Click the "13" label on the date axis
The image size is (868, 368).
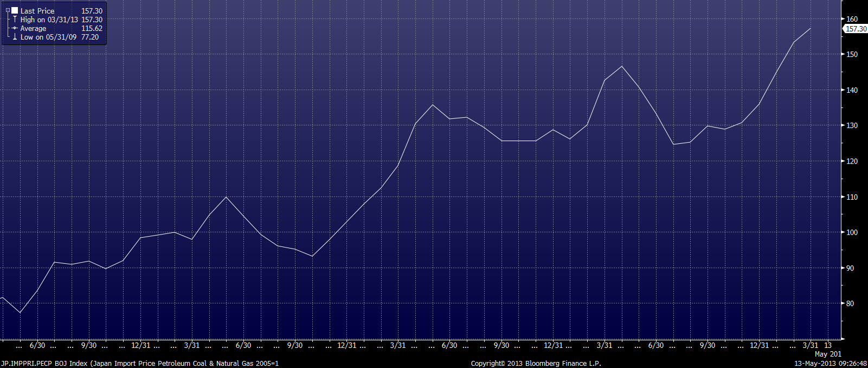[x=828, y=345]
